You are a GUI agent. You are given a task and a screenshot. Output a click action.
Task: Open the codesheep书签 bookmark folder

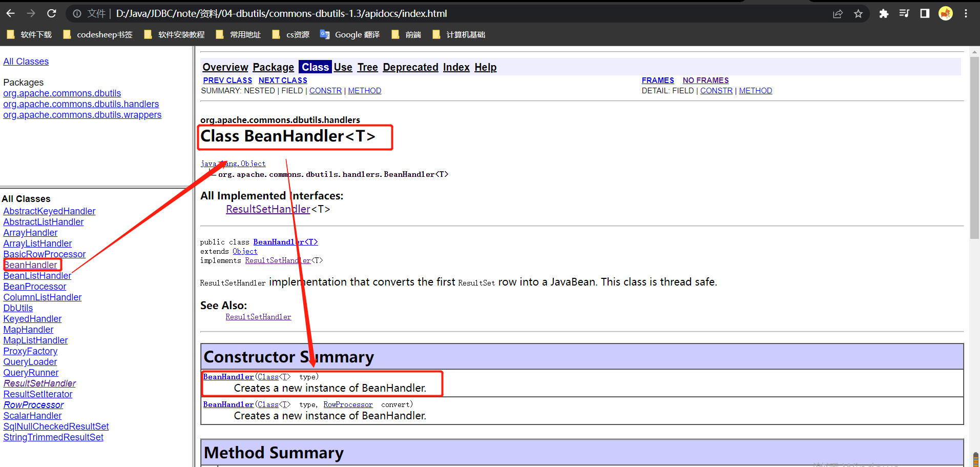[x=97, y=34]
